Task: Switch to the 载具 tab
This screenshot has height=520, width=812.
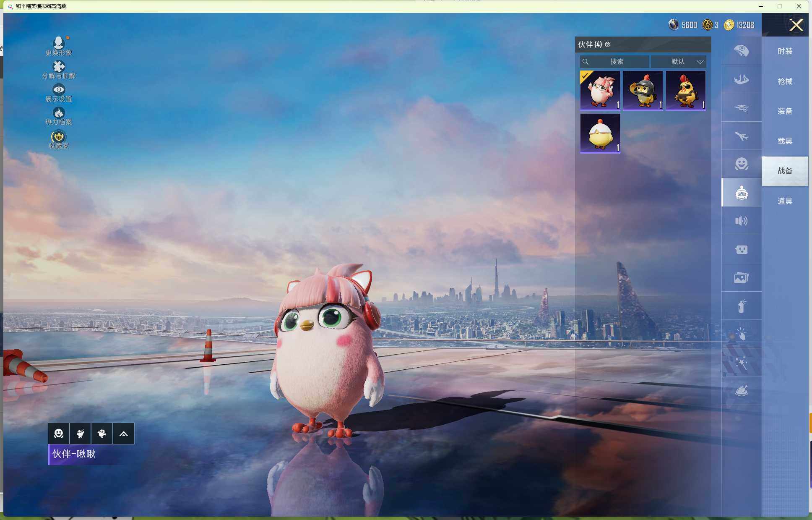Action: pyautogui.click(x=785, y=141)
